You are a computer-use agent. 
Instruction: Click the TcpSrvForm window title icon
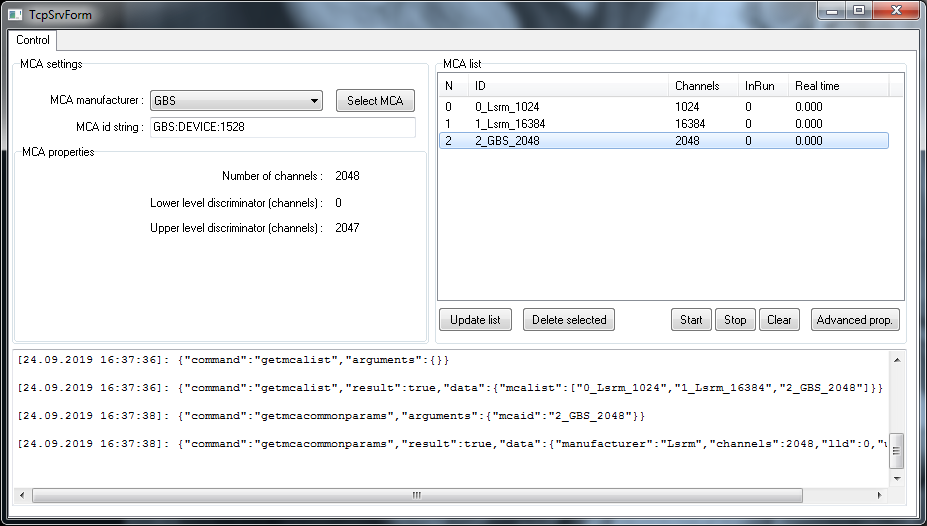(16, 15)
